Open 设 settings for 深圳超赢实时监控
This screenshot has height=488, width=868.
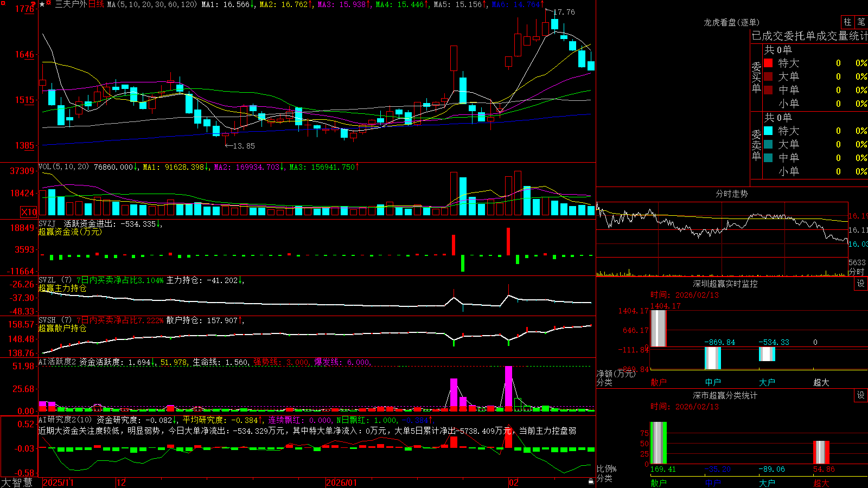tap(861, 284)
